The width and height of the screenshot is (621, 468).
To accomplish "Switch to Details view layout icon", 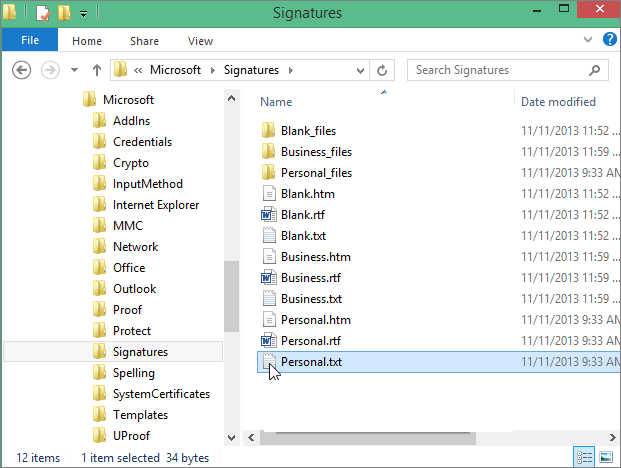I will [584, 457].
